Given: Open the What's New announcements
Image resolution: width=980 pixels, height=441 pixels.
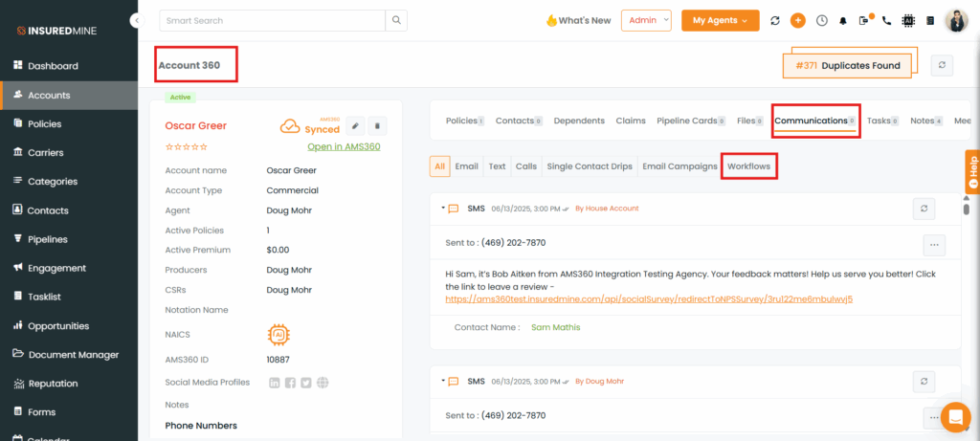Looking at the screenshot, I should (578, 21).
